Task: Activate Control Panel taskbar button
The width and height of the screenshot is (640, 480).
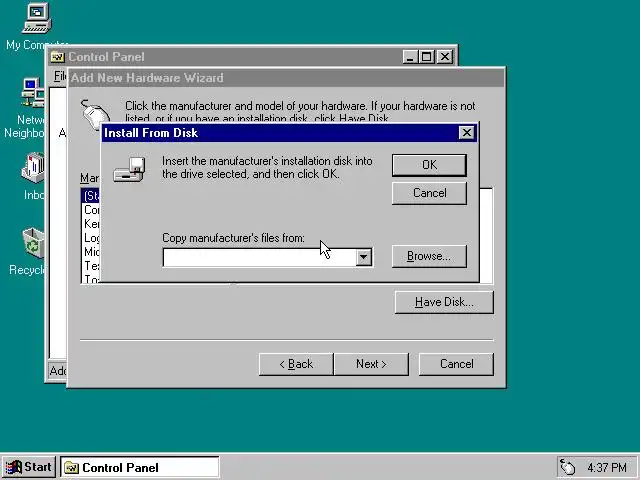Action: pyautogui.click(x=140, y=467)
